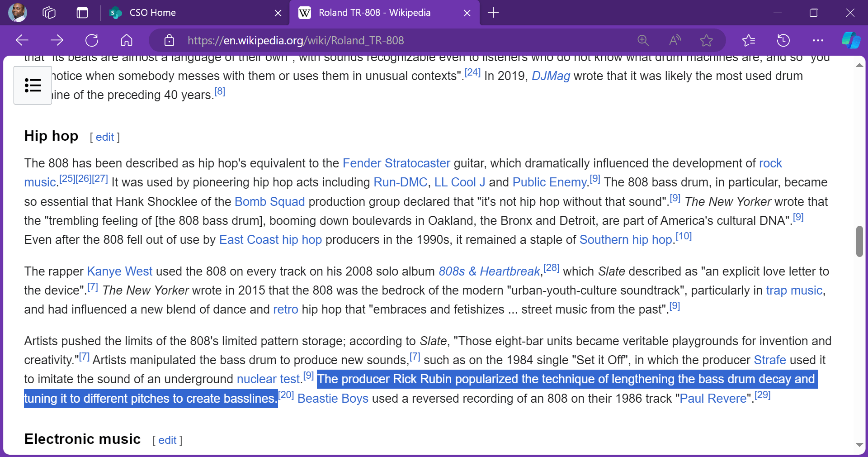
Task: Open the Kanye West link
Action: click(x=120, y=271)
